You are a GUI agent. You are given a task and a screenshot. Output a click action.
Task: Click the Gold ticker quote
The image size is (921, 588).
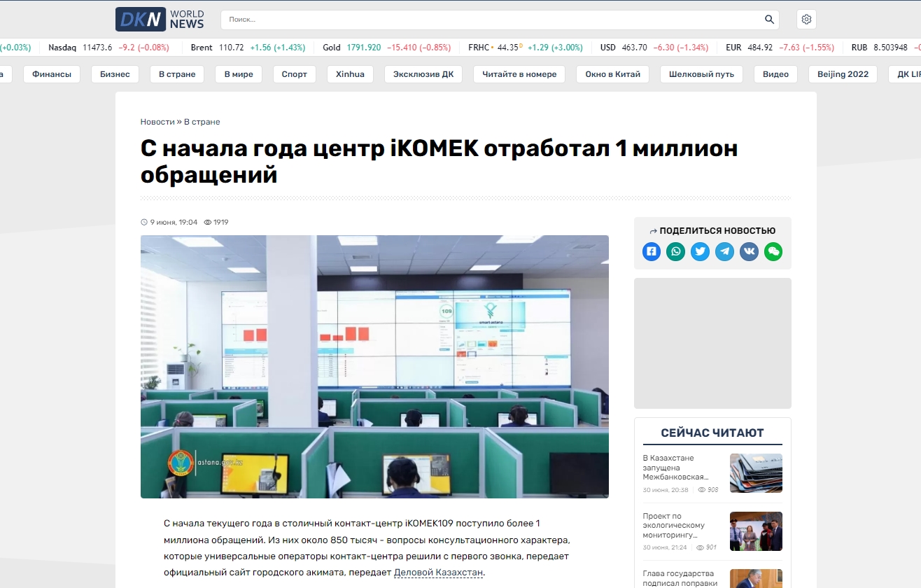[386, 48]
